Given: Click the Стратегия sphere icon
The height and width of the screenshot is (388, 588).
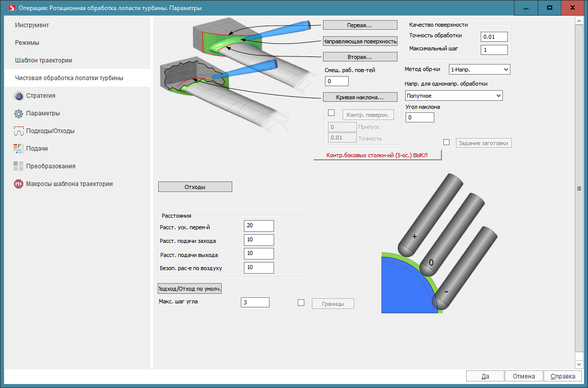Looking at the screenshot, I should [18, 96].
